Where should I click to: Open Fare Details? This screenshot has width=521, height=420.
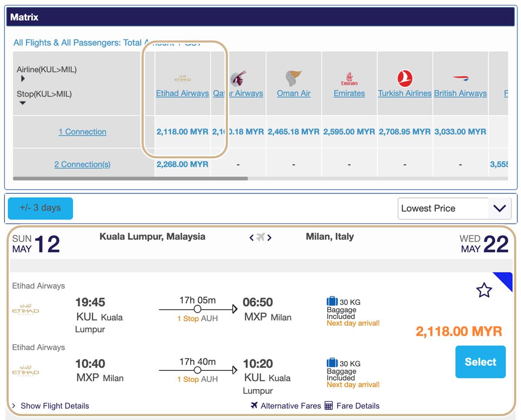[358, 406]
